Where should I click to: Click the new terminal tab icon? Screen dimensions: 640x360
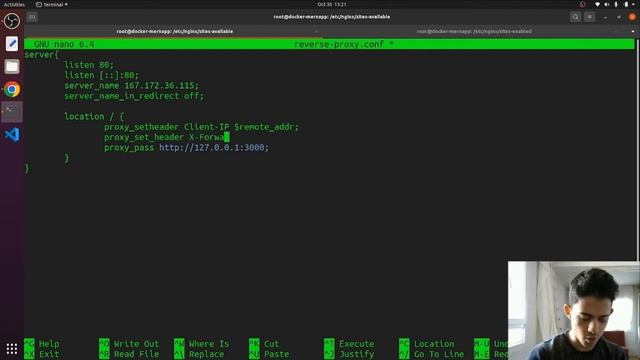click(x=32, y=17)
